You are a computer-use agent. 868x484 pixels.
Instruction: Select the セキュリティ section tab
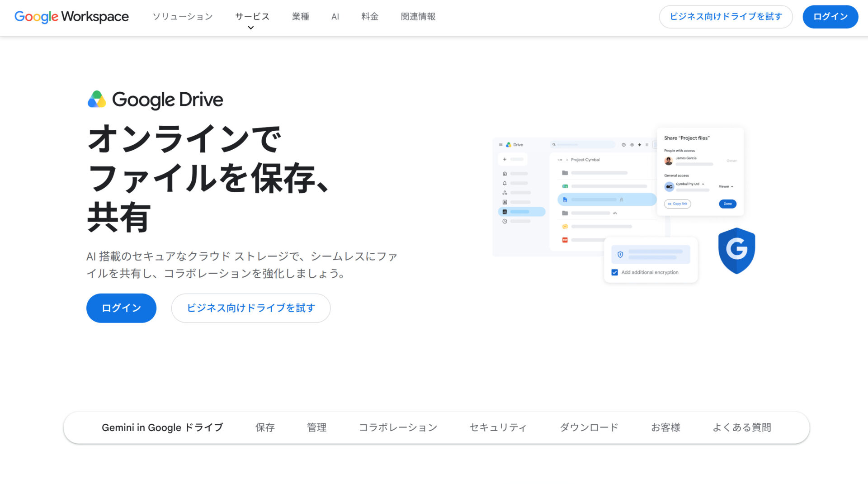coord(498,427)
